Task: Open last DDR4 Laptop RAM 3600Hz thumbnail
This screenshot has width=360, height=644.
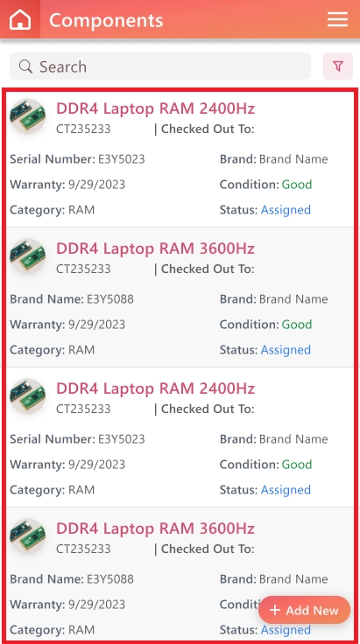Action: pyautogui.click(x=27, y=536)
